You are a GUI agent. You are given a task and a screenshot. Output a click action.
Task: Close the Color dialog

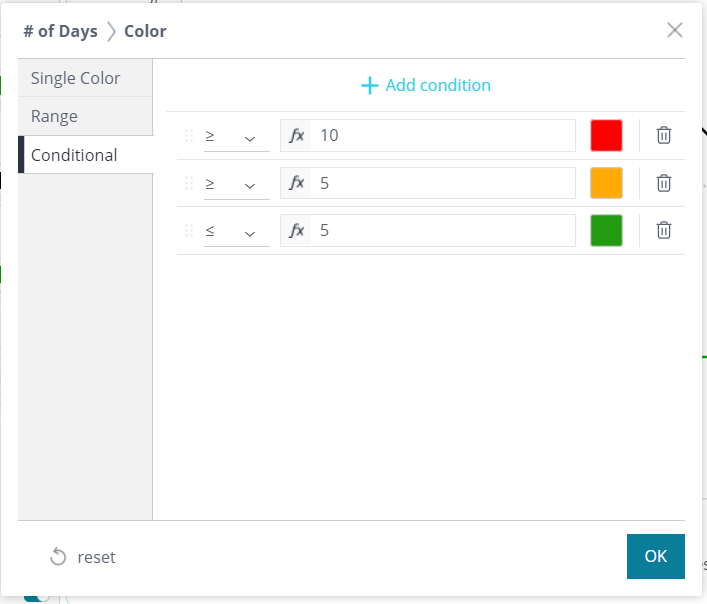675,30
